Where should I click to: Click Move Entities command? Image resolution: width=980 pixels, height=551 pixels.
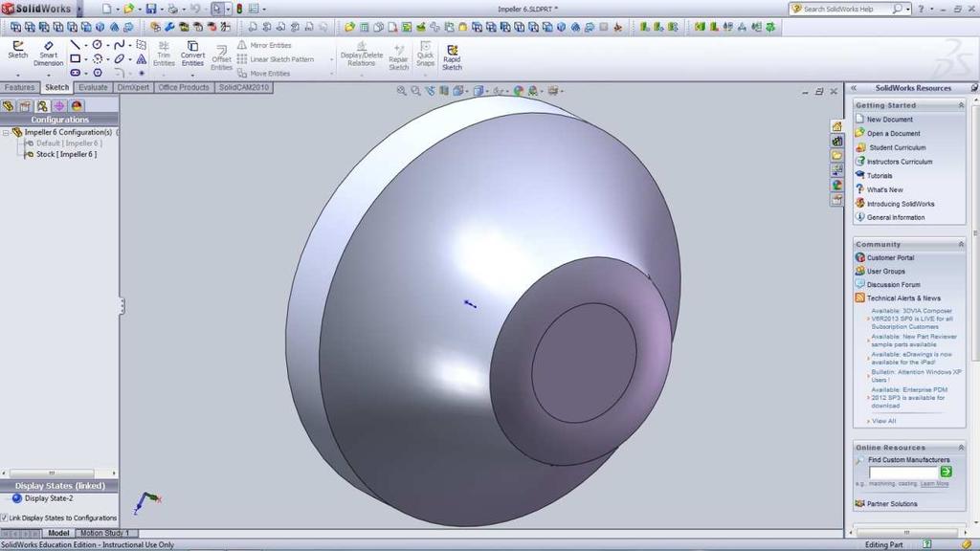(264, 73)
